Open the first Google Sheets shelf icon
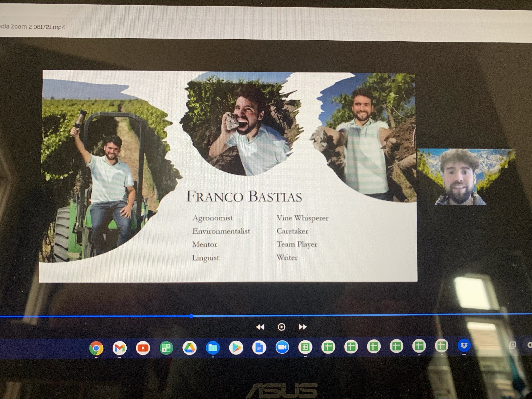 (328, 347)
